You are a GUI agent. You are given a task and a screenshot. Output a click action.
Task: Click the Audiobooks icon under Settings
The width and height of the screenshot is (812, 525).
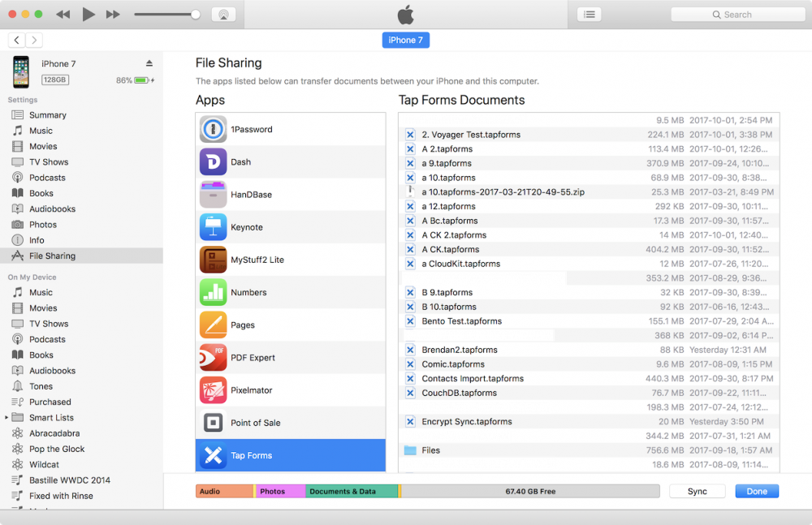coord(18,209)
